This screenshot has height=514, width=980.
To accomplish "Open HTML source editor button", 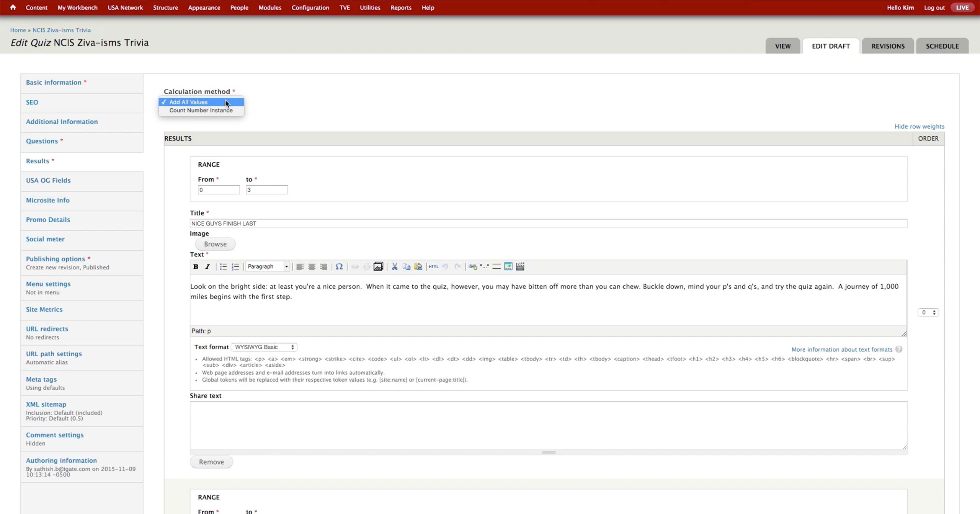I will (x=433, y=267).
